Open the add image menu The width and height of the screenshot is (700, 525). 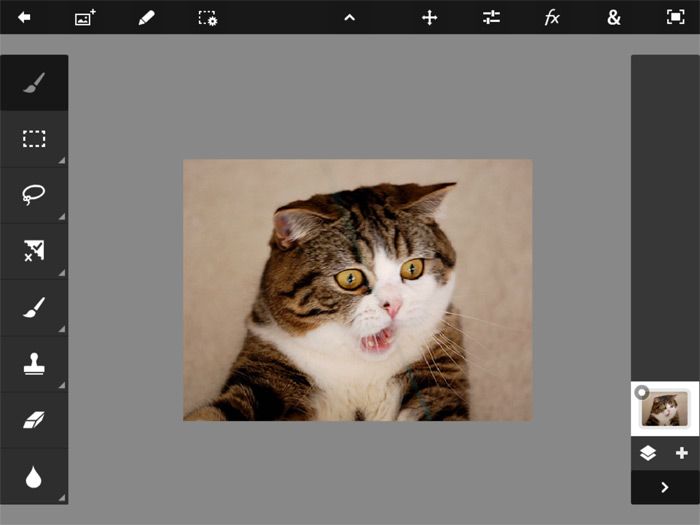click(85, 17)
